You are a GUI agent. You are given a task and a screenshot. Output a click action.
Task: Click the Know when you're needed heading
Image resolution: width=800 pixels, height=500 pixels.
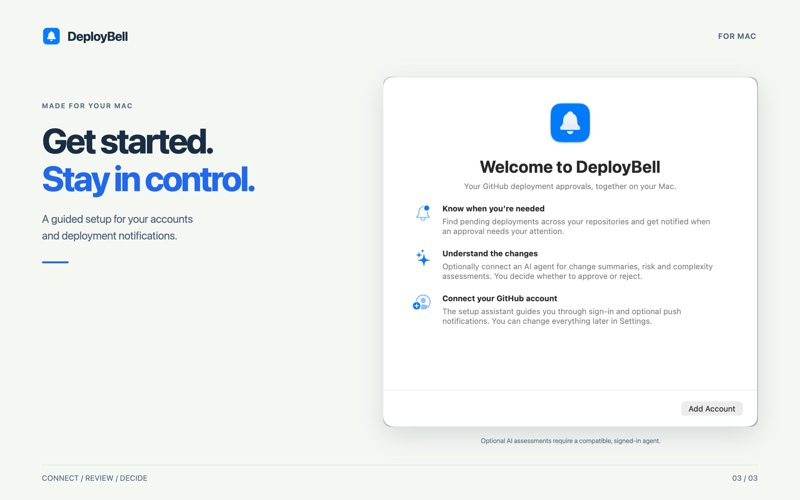coord(493,209)
